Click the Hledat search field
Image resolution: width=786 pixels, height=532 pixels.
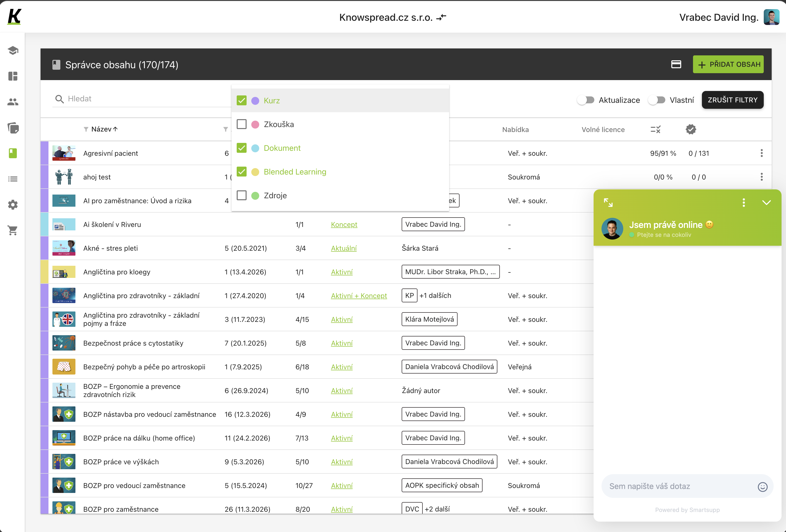135,99
